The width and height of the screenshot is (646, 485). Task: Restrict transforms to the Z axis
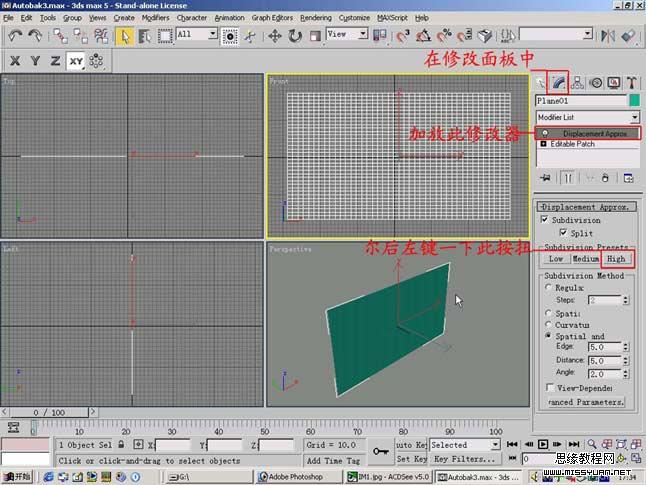click(56, 61)
